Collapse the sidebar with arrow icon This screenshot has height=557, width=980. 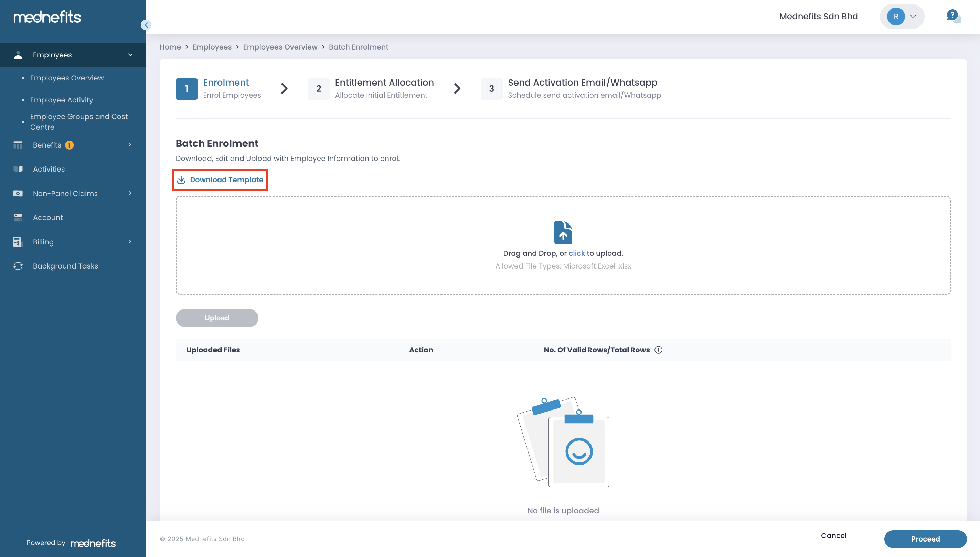pos(146,25)
